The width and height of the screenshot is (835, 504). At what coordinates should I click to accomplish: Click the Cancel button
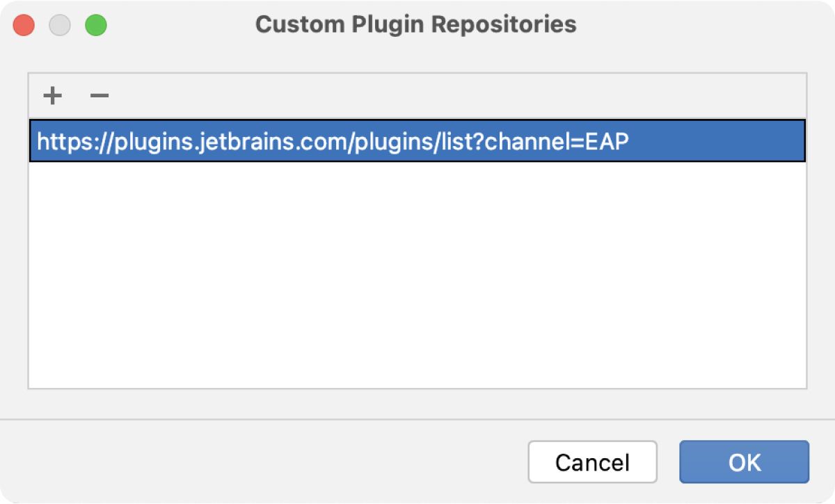pos(592,462)
